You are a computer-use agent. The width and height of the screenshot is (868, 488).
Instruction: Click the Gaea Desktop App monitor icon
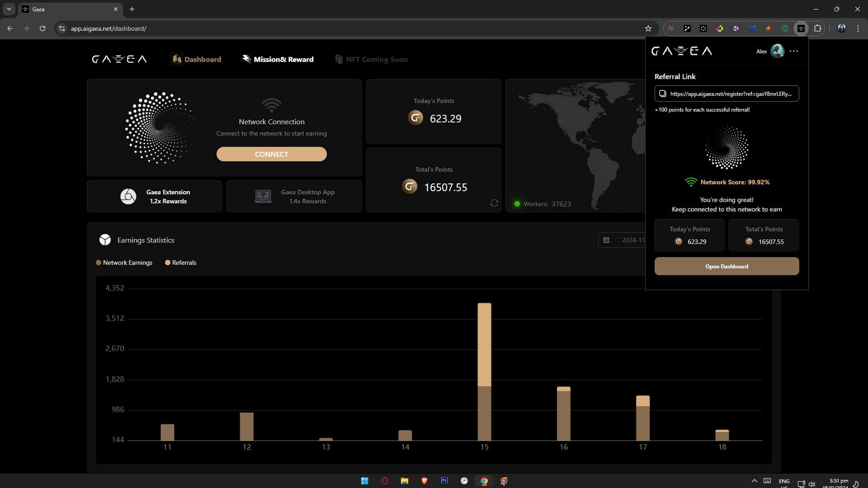[x=263, y=196]
